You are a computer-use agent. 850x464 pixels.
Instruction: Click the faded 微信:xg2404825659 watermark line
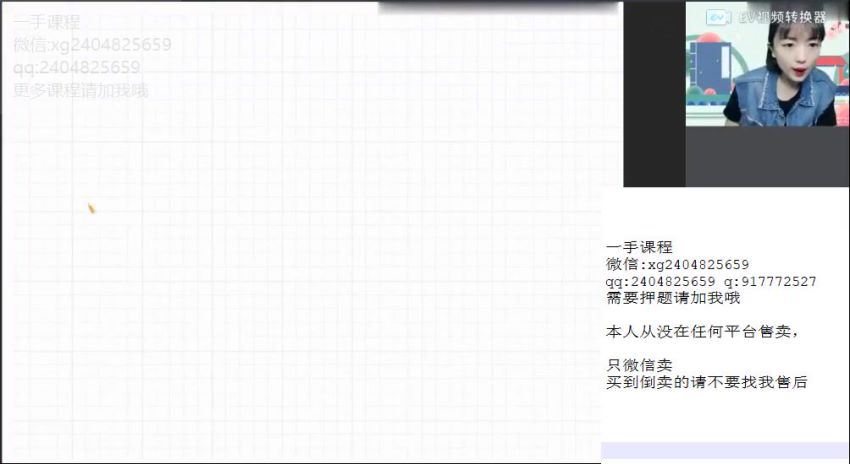pyautogui.click(x=92, y=45)
